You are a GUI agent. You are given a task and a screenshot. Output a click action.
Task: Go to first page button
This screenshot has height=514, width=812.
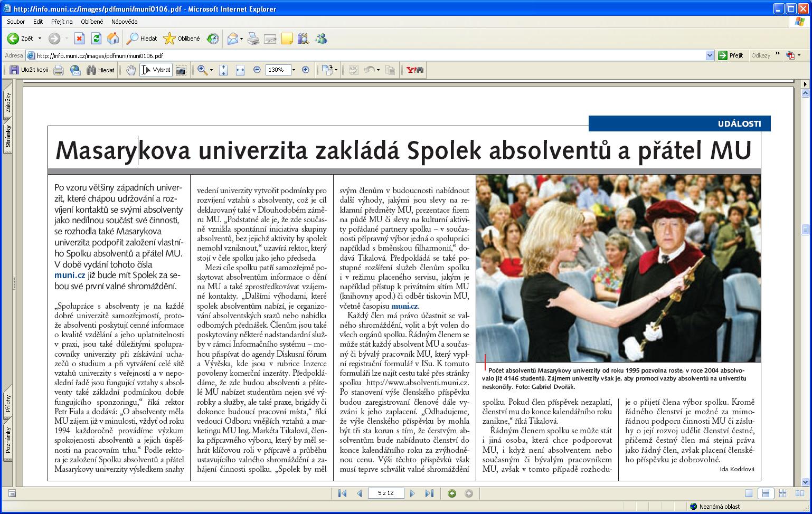(x=342, y=493)
